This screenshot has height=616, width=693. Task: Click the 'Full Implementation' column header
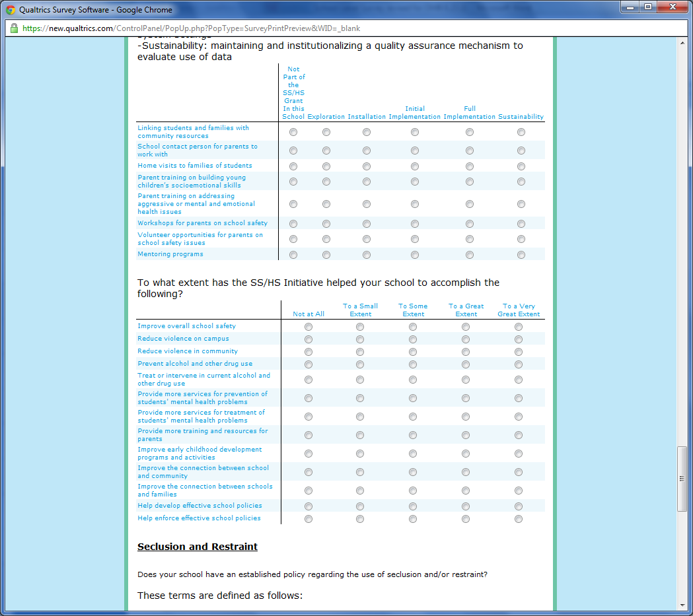(469, 113)
